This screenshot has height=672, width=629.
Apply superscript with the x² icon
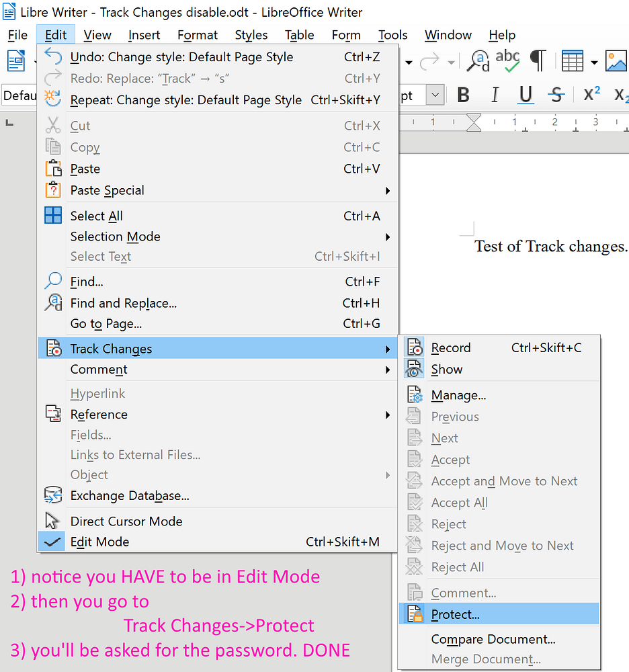(x=590, y=94)
